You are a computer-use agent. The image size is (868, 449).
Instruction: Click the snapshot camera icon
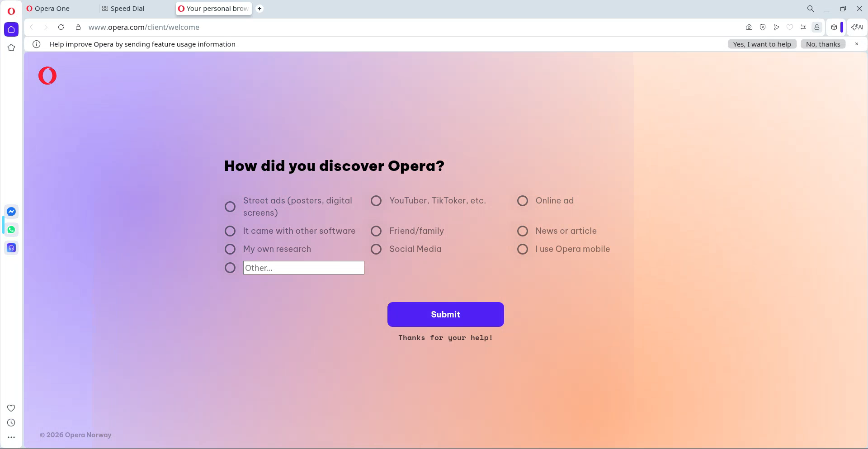749,27
